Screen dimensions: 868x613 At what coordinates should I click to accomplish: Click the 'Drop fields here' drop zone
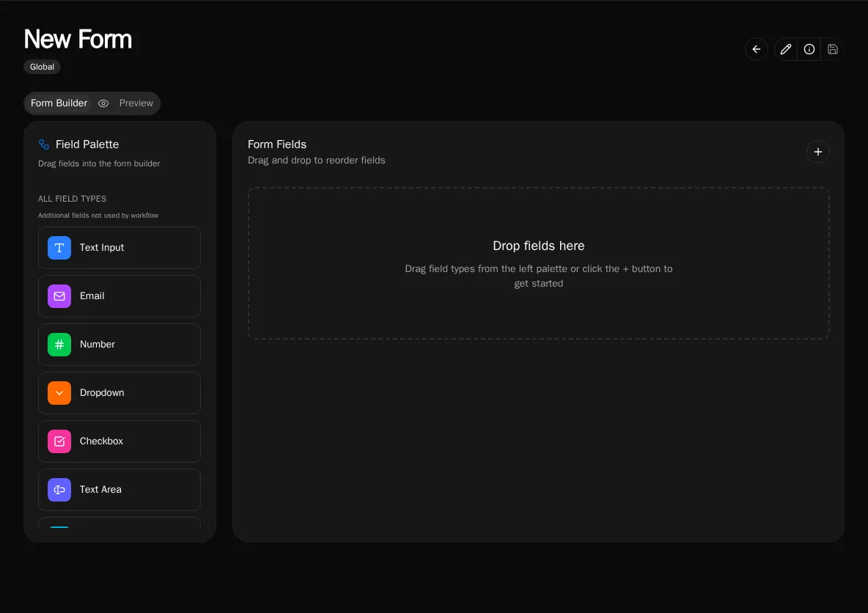[x=538, y=263]
